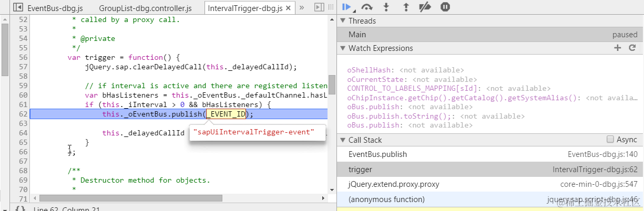Screen dimensions: 644x211
Task: Refresh the watch expressions
Action: (x=632, y=48)
